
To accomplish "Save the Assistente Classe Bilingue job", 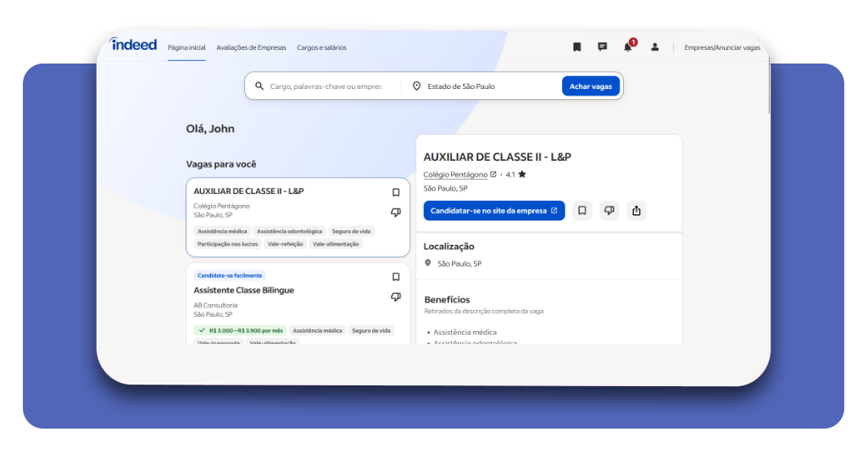I will [396, 276].
